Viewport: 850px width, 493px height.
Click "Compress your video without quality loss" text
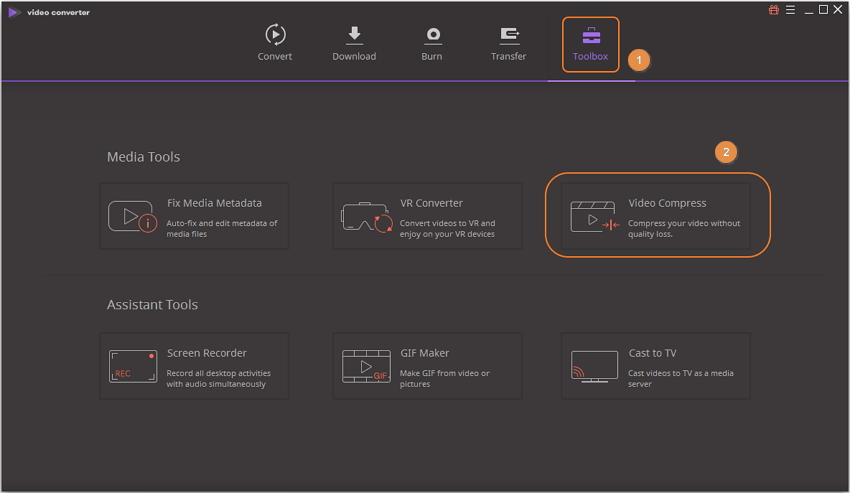(684, 228)
